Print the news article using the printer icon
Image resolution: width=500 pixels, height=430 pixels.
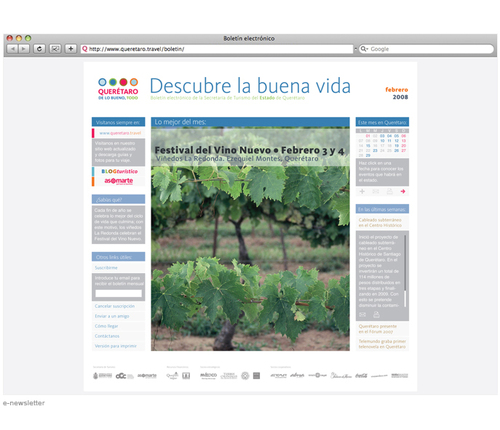tap(376, 314)
